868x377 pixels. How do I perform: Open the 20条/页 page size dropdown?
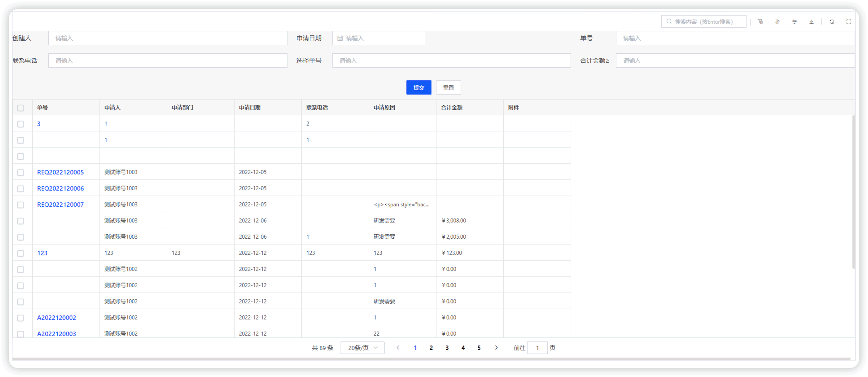point(362,347)
